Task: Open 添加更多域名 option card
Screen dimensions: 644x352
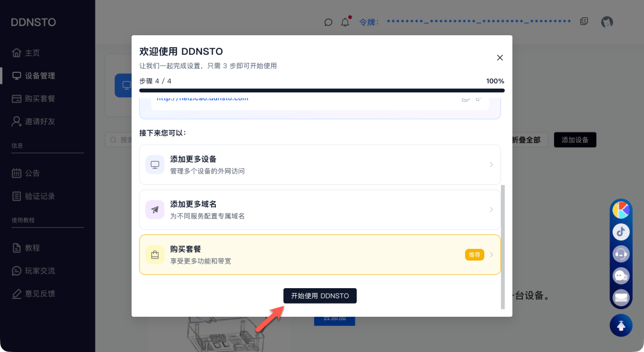Action: [320, 209]
